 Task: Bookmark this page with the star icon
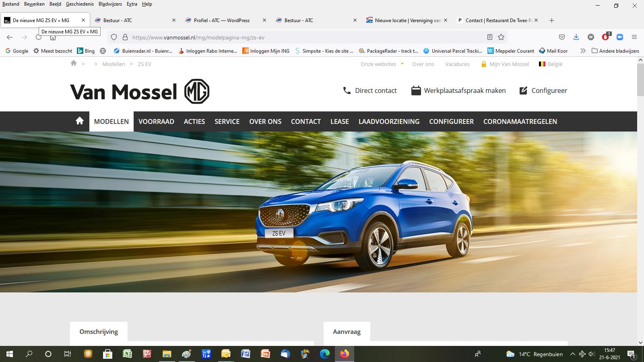[501, 37]
